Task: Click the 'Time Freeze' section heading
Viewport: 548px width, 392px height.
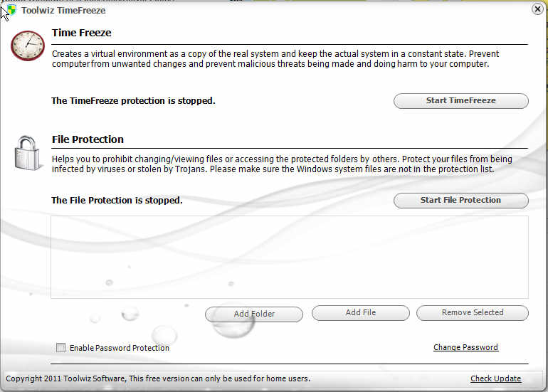Action: click(81, 33)
